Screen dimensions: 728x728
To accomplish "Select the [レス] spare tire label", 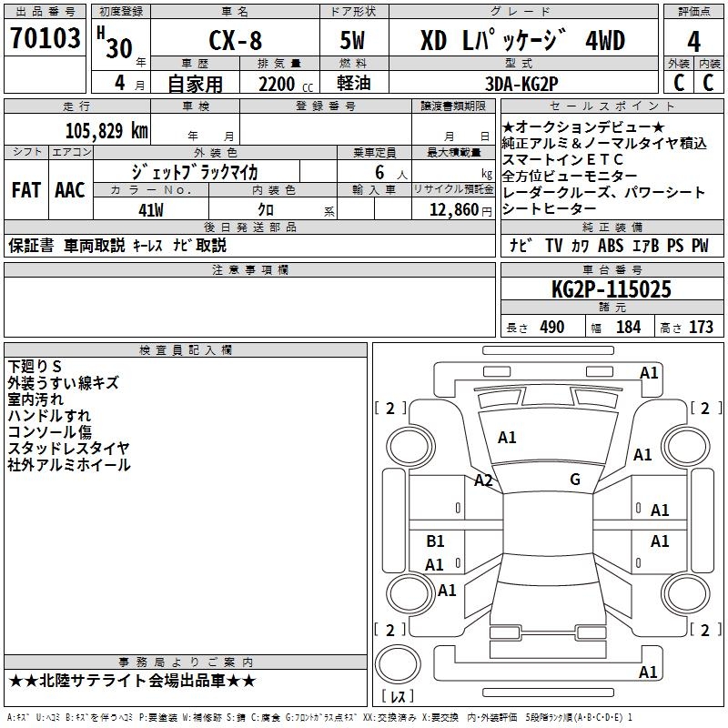I will [399, 695].
